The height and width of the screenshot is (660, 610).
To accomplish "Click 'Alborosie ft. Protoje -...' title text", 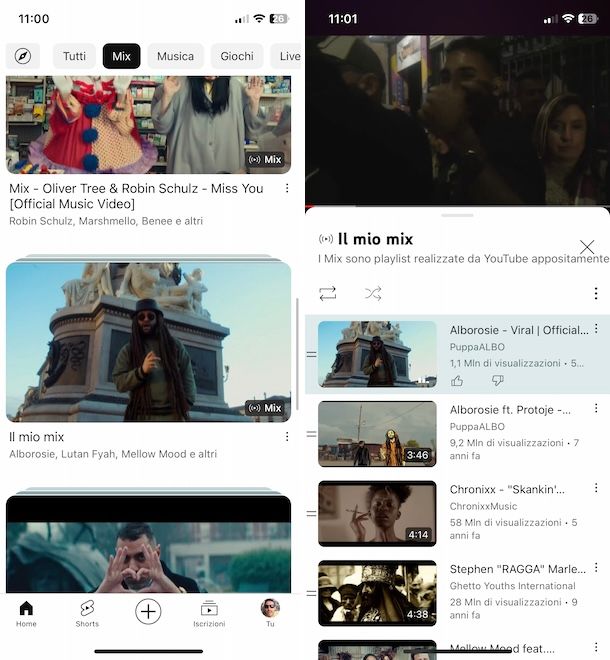I will [510, 410].
